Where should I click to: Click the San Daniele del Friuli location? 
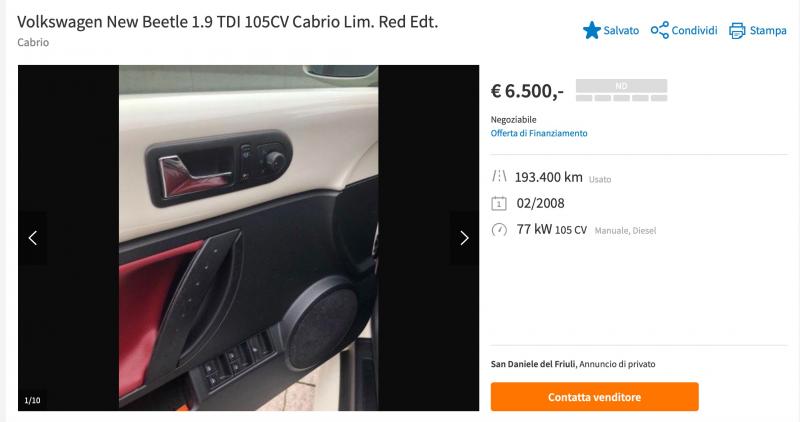tap(533, 364)
